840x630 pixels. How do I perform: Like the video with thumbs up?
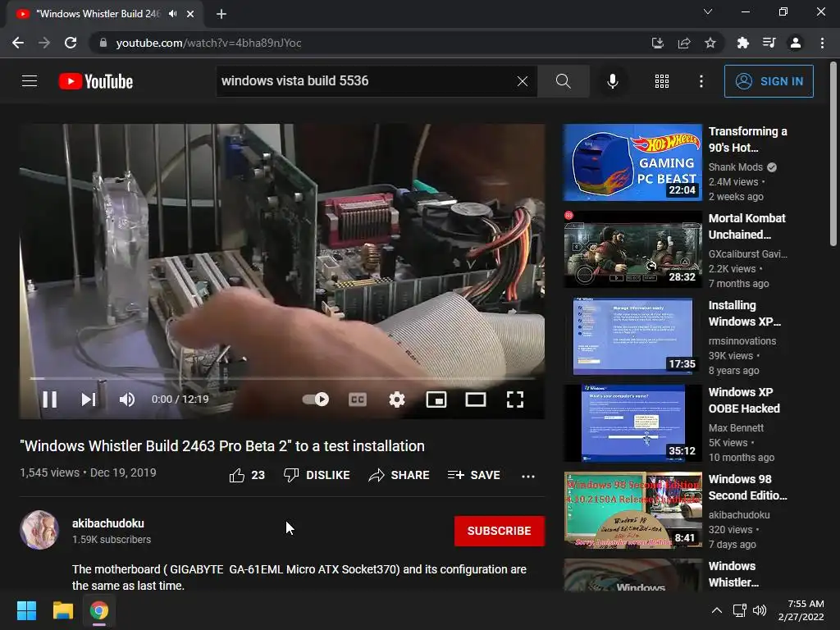(247, 475)
